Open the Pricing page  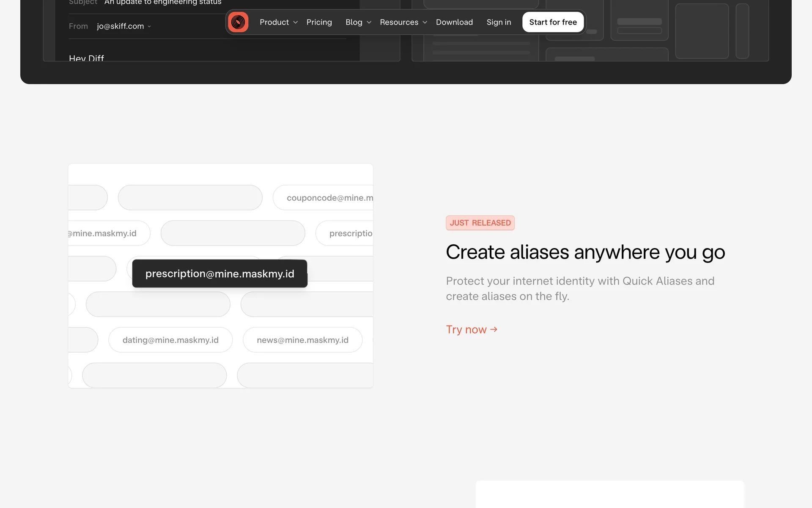click(x=319, y=22)
